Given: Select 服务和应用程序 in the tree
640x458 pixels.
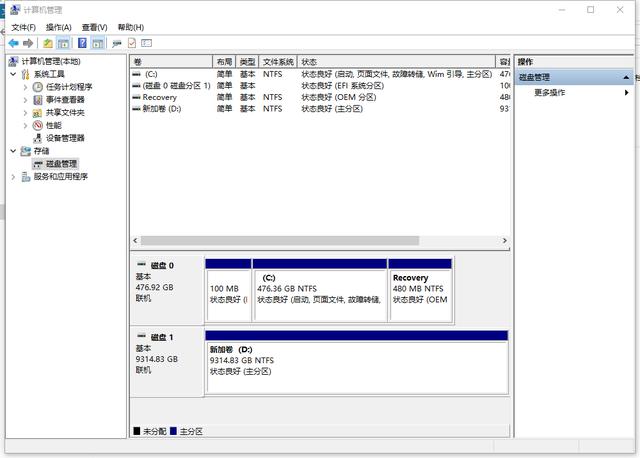Looking at the screenshot, I should [61, 177].
